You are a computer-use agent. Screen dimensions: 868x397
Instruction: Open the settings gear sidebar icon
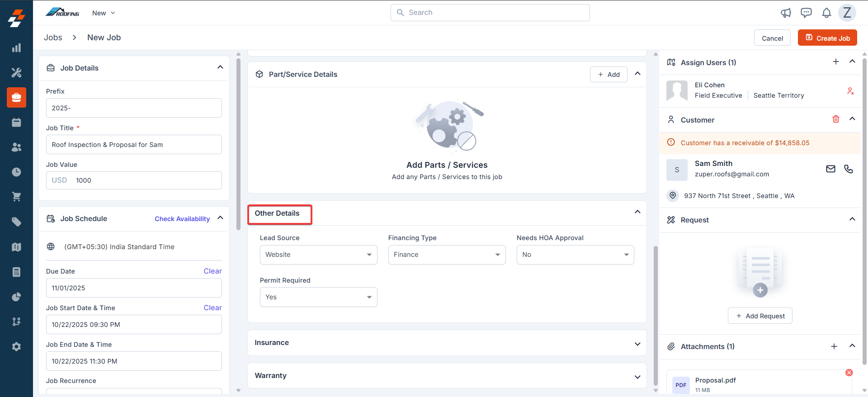(16, 346)
